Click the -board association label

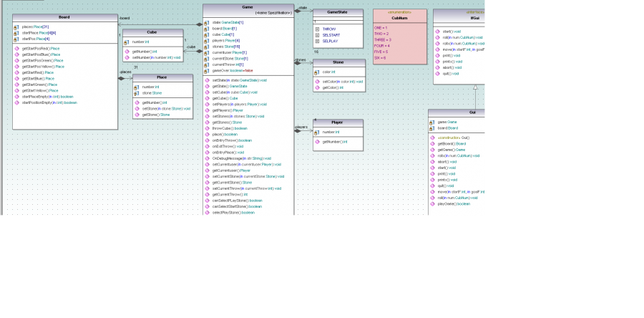click(124, 18)
